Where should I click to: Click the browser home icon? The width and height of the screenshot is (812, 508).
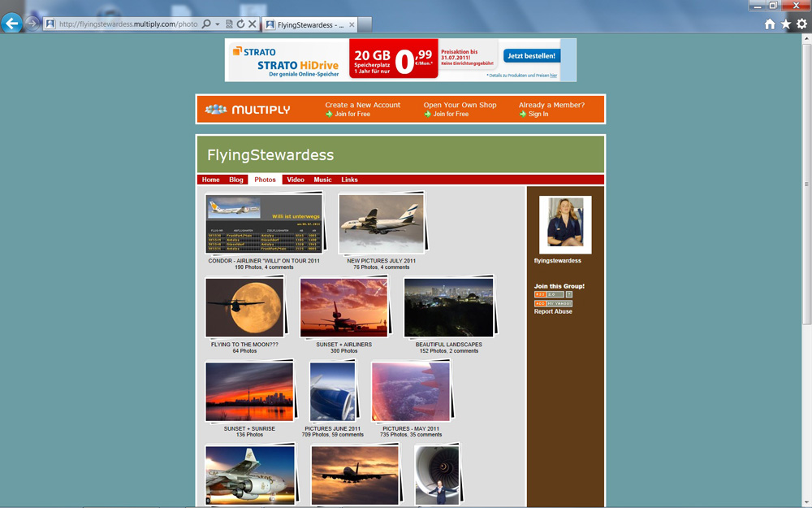[x=770, y=24]
